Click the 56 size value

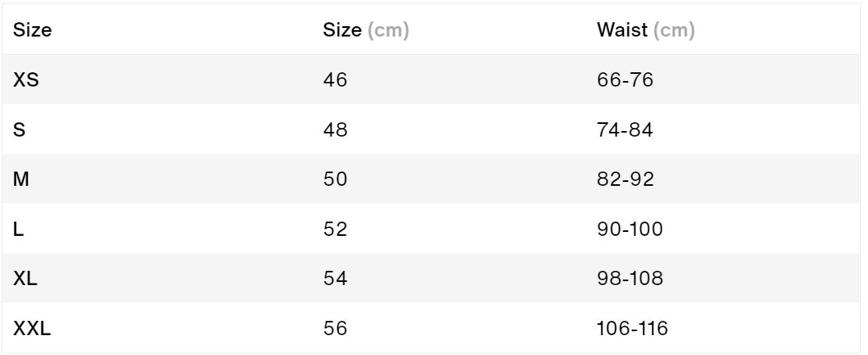pos(335,329)
